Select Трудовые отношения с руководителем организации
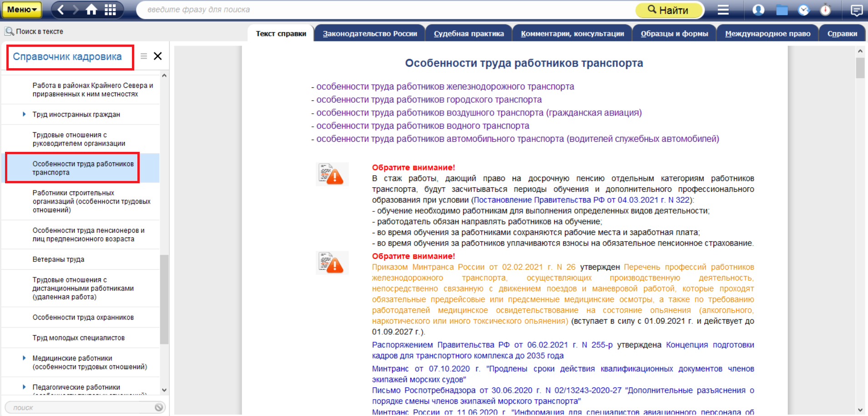 81,139
